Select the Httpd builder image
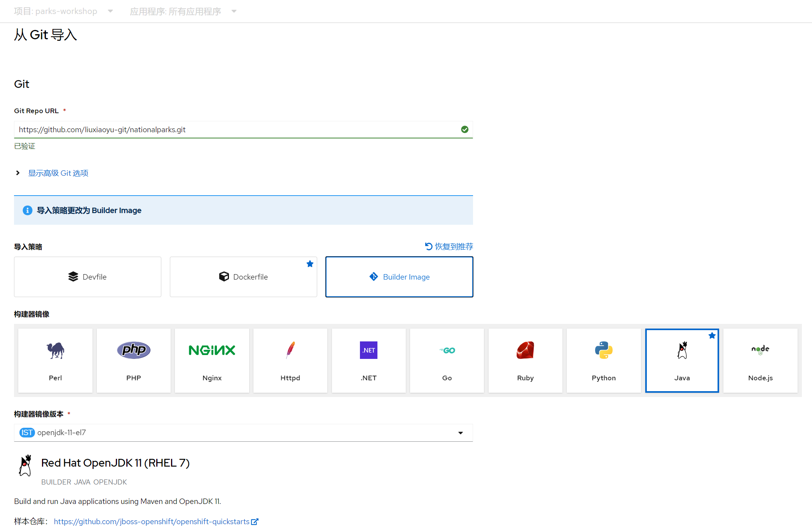 point(290,360)
